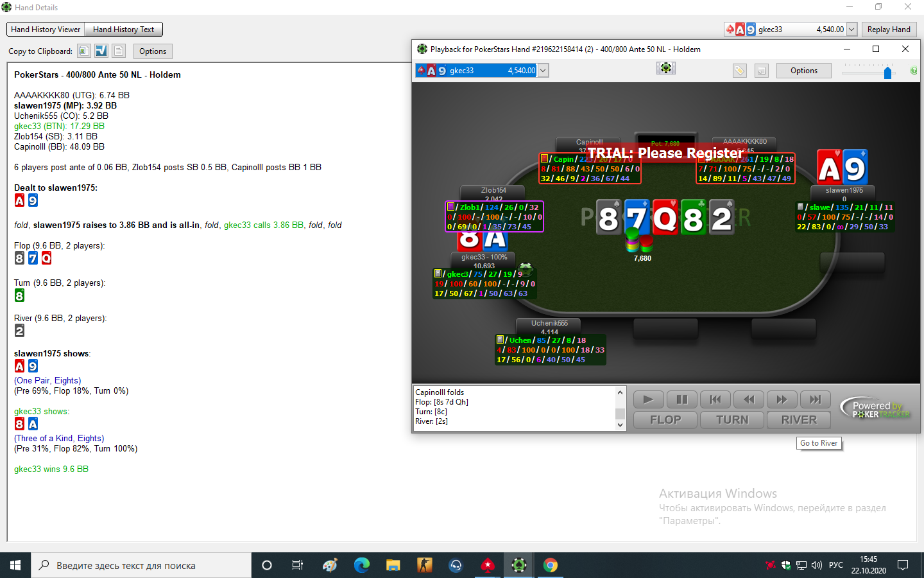
Task: Open note icon in Zlob1 HUD
Action: (450, 207)
